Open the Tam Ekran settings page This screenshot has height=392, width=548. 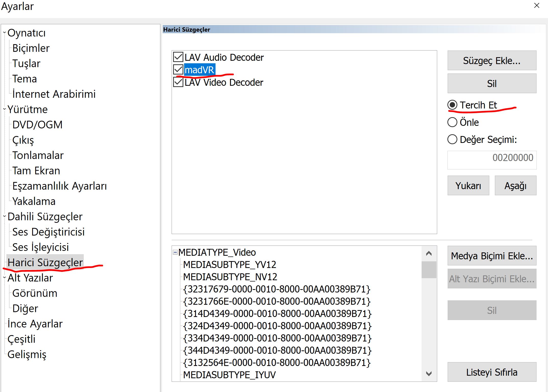point(36,170)
